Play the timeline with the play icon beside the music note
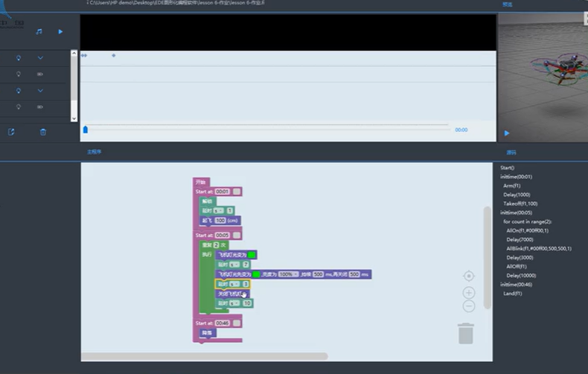 click(60, 31)
